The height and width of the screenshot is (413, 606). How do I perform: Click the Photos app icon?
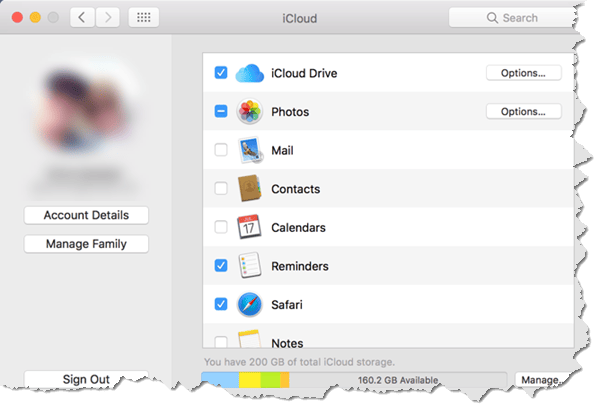pyautogui.click(x=250, y=112)
